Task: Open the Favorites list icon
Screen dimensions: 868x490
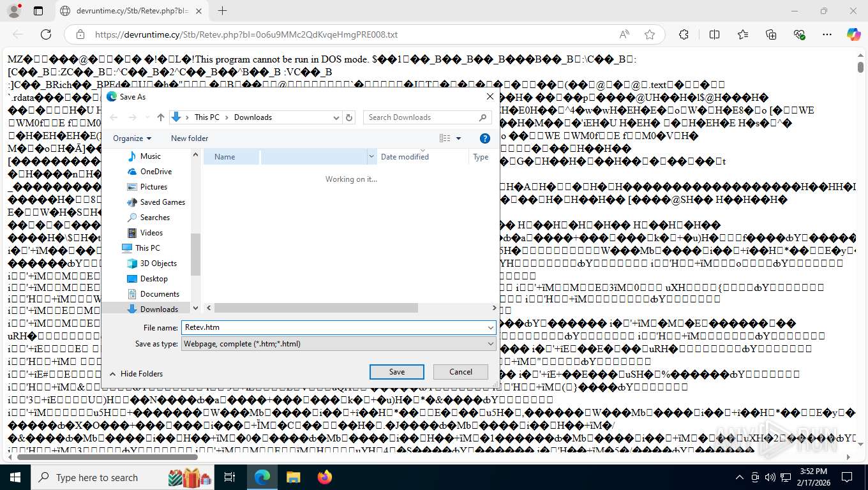Action: (743, 34)
